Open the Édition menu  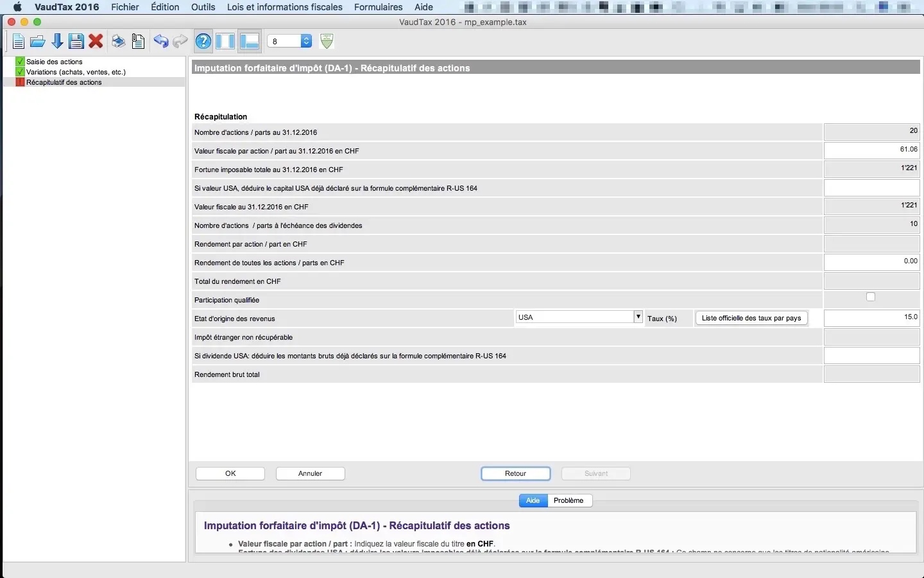[x=165, y=7]
